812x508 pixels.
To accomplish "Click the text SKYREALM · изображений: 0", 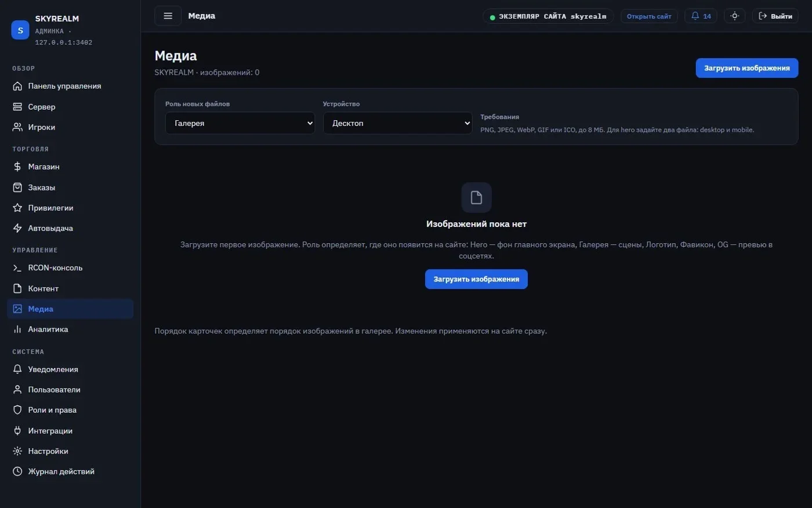I will (207, 73).
